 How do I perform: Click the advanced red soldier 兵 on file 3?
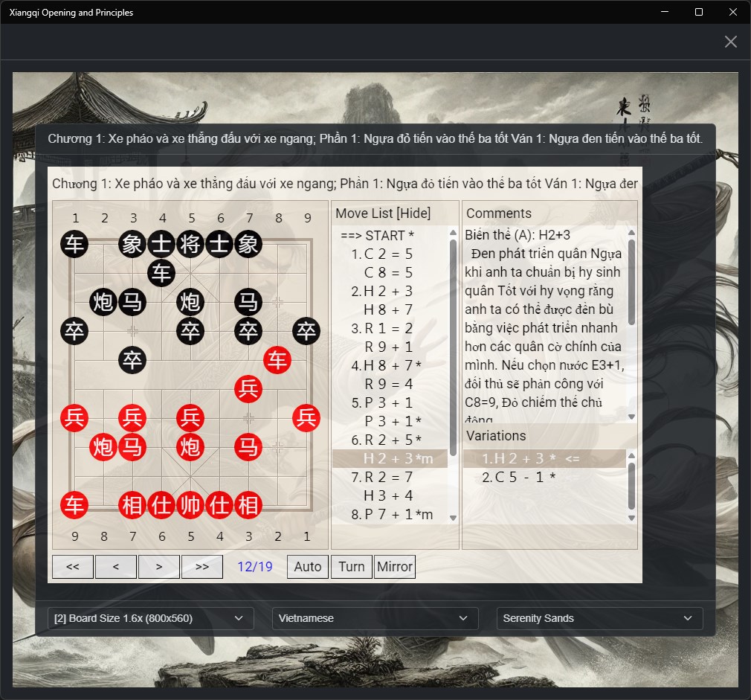(248, 389)
